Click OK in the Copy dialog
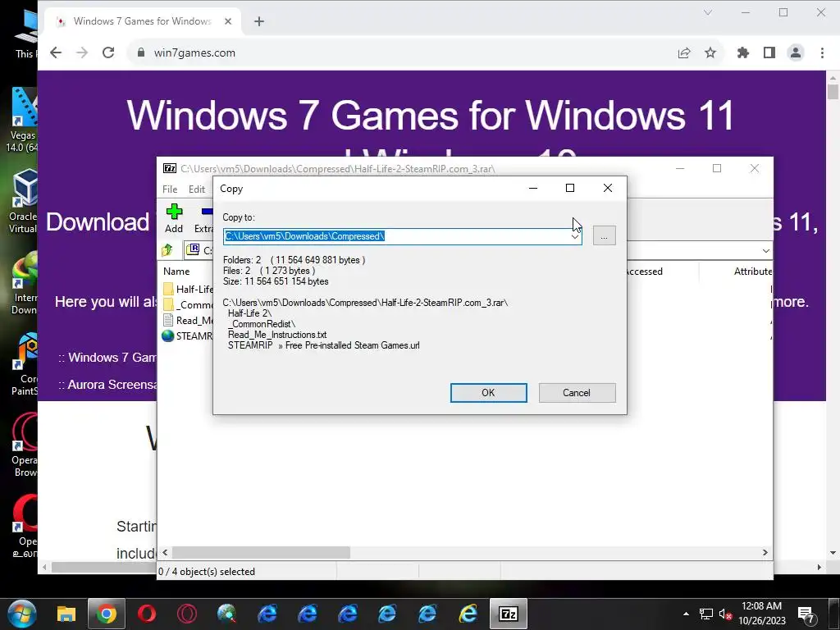840x630 pixels. click(488, 393)
